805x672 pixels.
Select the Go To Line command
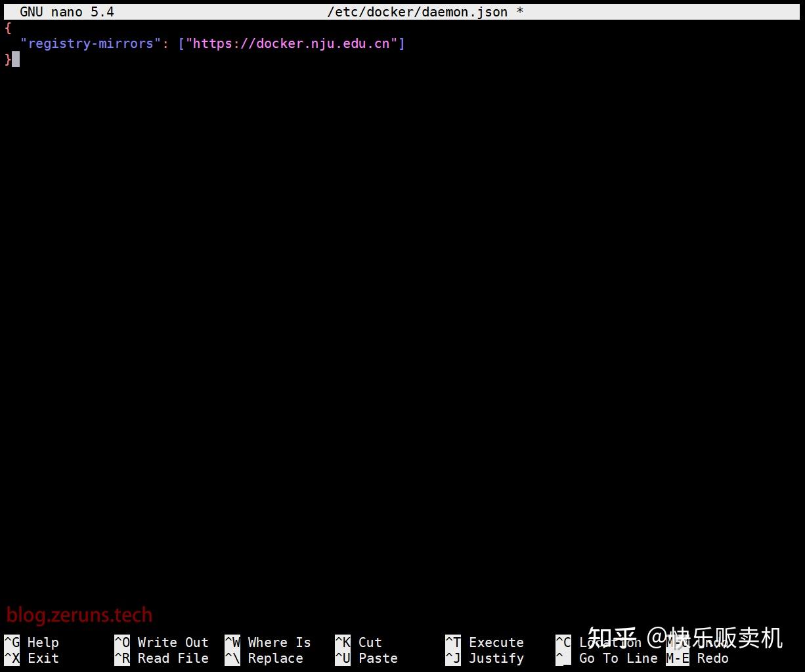click(618, 658)
